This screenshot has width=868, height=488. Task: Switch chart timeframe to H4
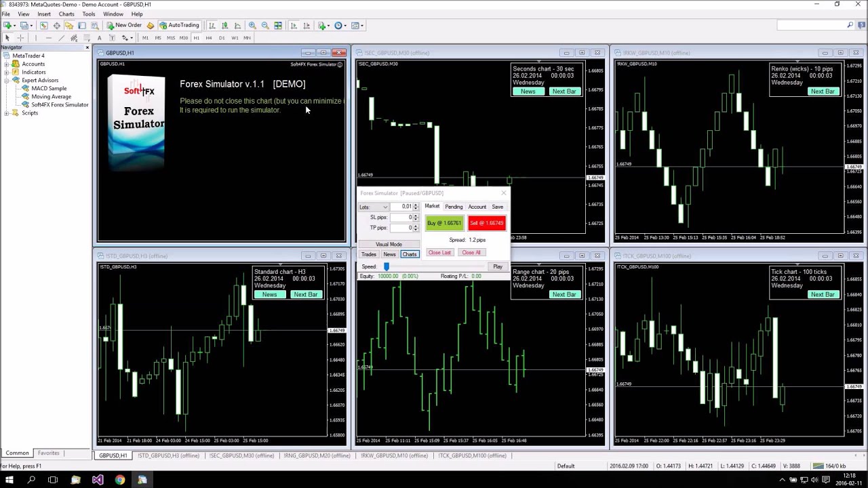click(x=209, y=38)
